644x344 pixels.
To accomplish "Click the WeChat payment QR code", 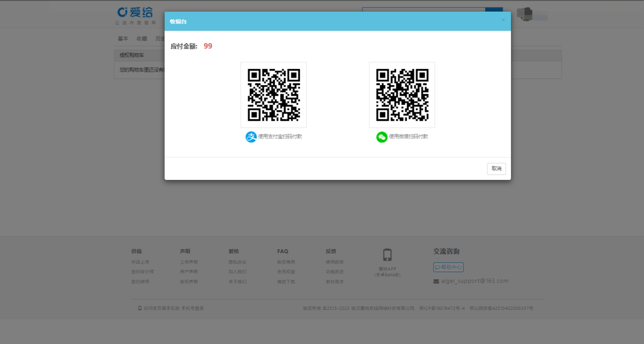I will pyautogui.click(x=402, y=95).
